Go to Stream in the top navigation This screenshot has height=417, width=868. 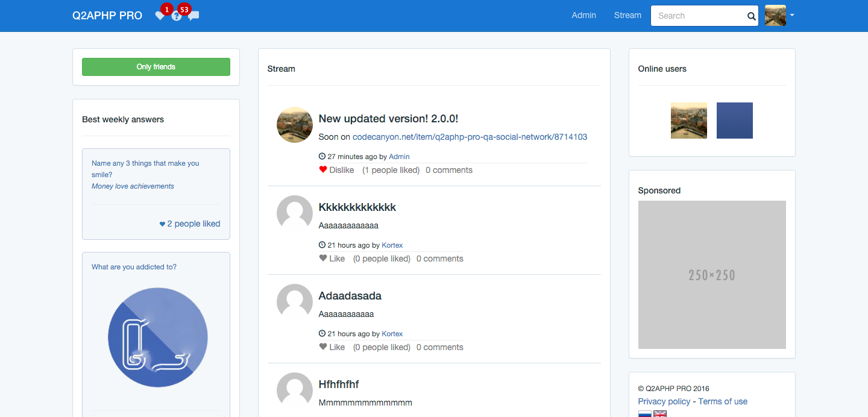[627, 16]
